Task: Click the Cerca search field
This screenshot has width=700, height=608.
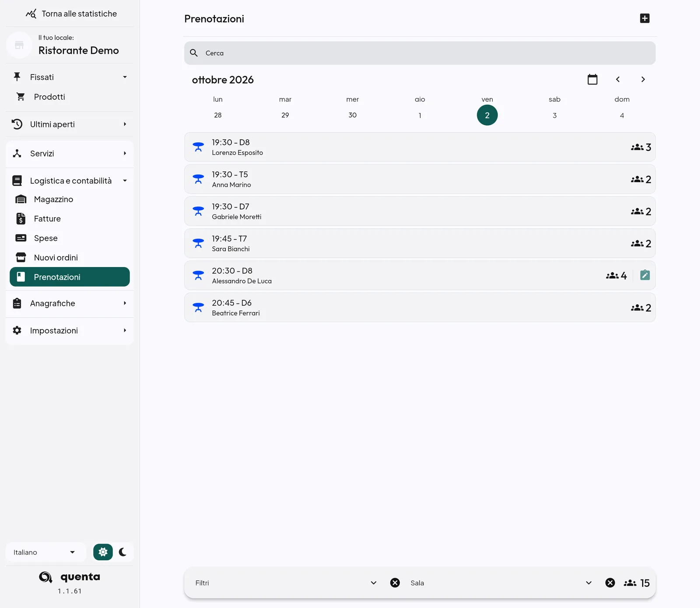Action: [420, 53]
